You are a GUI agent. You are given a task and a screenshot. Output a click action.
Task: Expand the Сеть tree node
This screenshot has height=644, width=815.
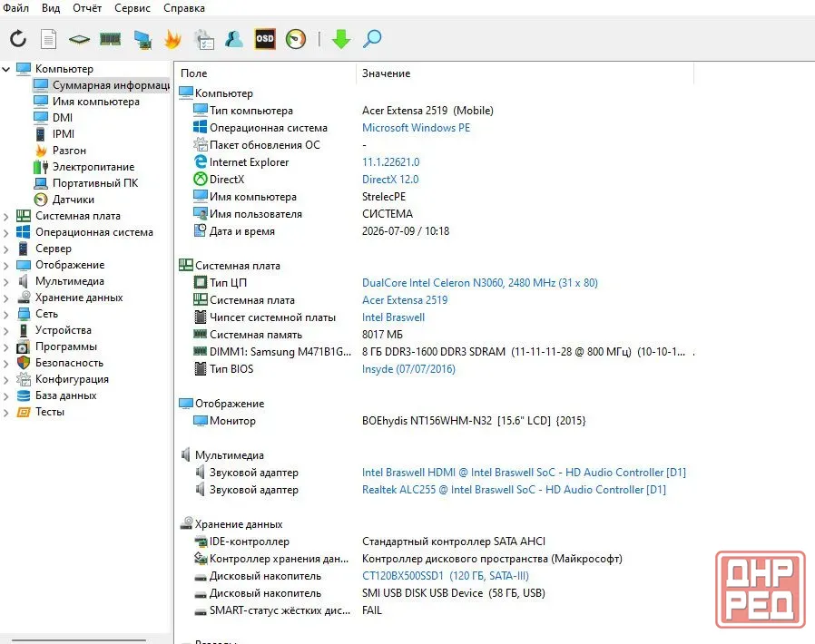[6, 314]
